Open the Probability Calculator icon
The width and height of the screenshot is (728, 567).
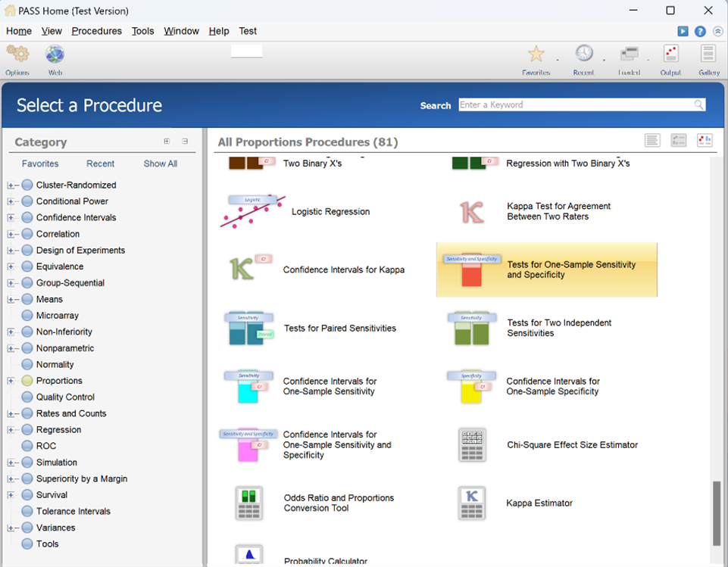tap(249, 554)
